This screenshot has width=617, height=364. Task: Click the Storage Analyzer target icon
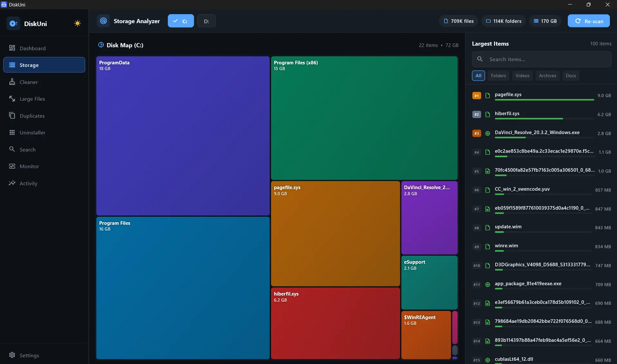click(x=103, y=21)
